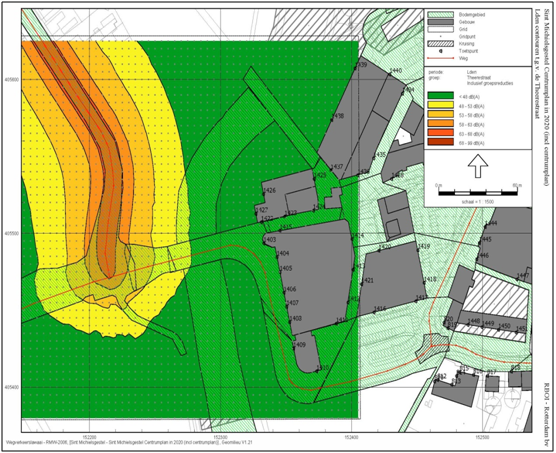556x453 pixels.
Task: Select the dark red 68-99 dB(A) swatch
Action: point(440,142)
